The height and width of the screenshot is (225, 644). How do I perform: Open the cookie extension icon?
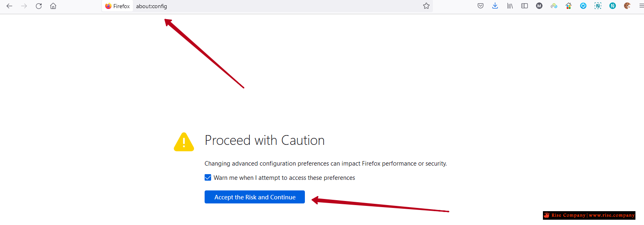(627, 6)
